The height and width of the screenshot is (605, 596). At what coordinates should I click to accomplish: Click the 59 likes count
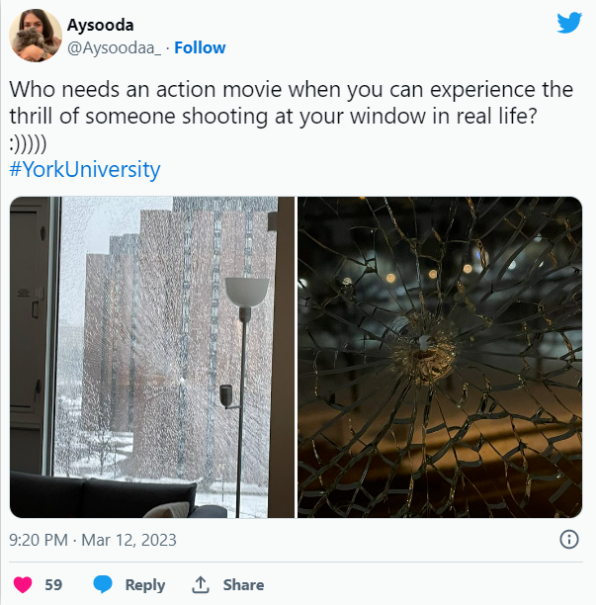[53, 585]
